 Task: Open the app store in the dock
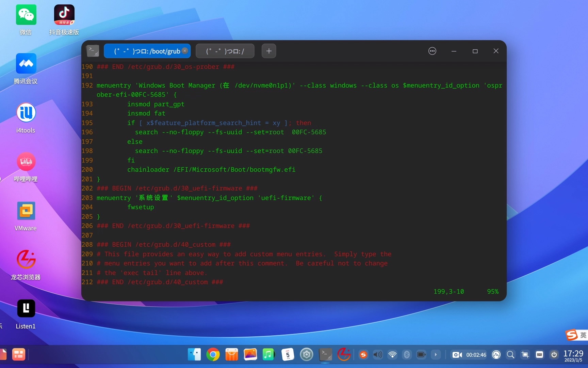tap(232, 355)
